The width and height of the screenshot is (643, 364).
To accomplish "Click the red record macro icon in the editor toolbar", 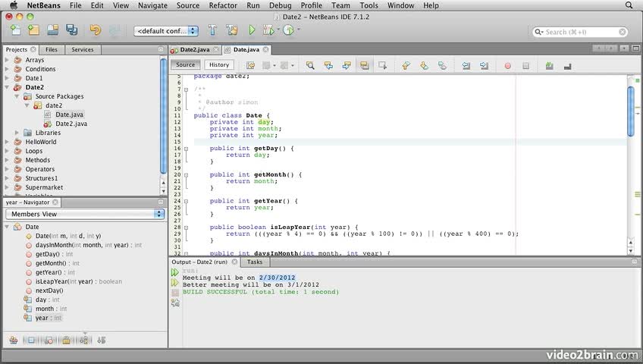I will 507,65.
